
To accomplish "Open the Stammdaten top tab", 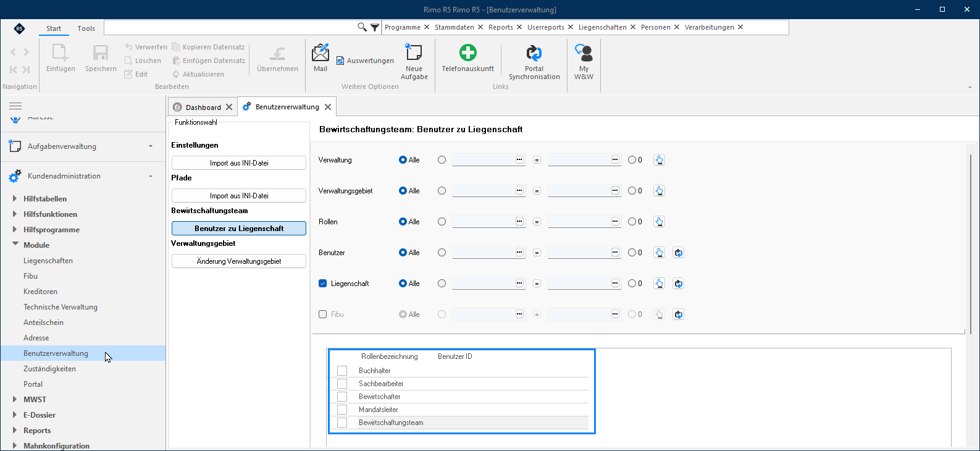I will click(x=454, y=27).
